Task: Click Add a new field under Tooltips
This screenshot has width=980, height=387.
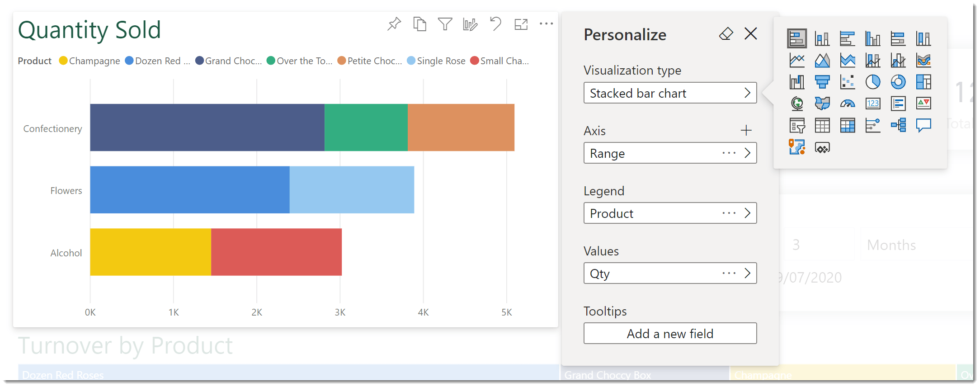Action: tap(670, 333)
